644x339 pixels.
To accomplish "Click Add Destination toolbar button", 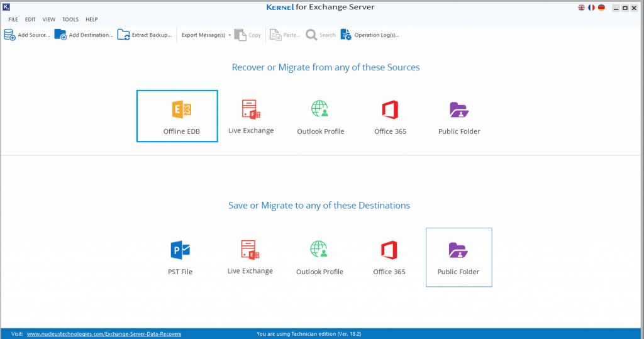I will click(x=84, y=35).
